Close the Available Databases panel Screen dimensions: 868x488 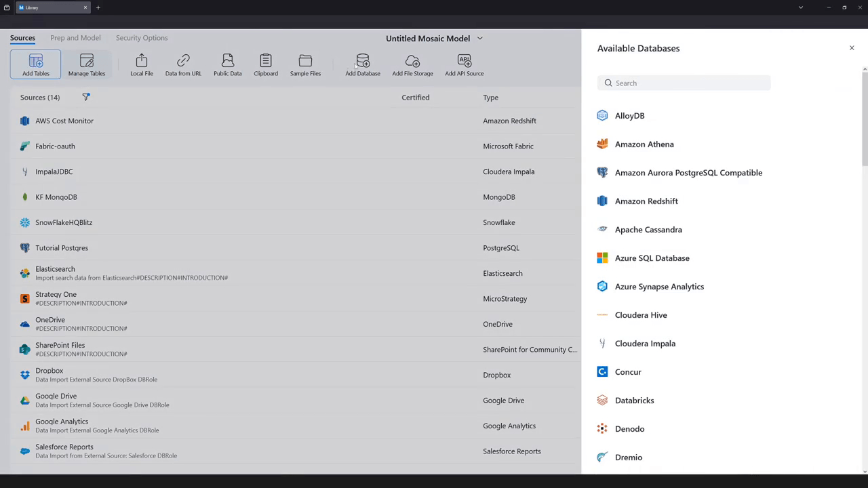point(852,48)
